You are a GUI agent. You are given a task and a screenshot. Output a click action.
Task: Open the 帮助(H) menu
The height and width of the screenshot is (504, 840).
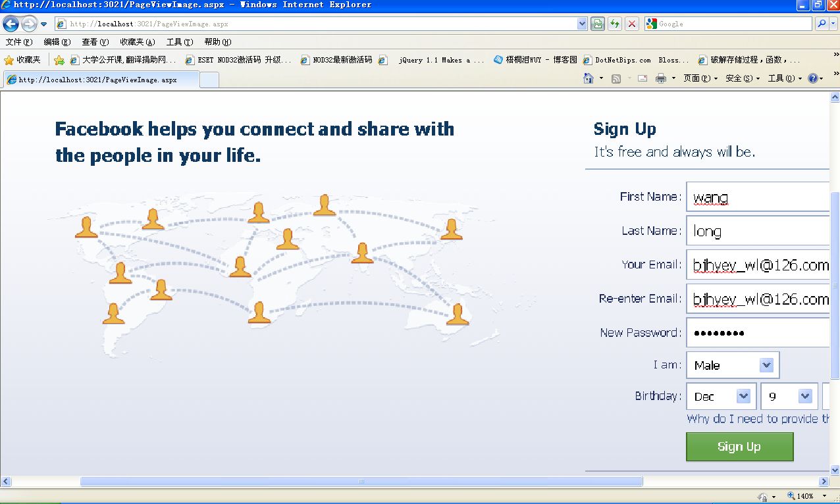pos(218,42)
